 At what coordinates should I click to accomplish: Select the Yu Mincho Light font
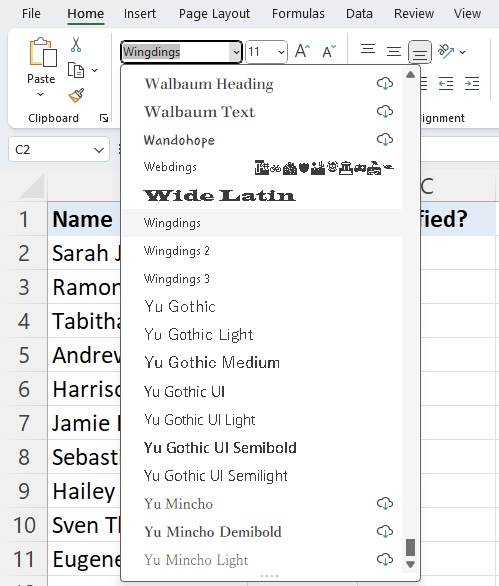pyautogui.click(x=262, y=559)
